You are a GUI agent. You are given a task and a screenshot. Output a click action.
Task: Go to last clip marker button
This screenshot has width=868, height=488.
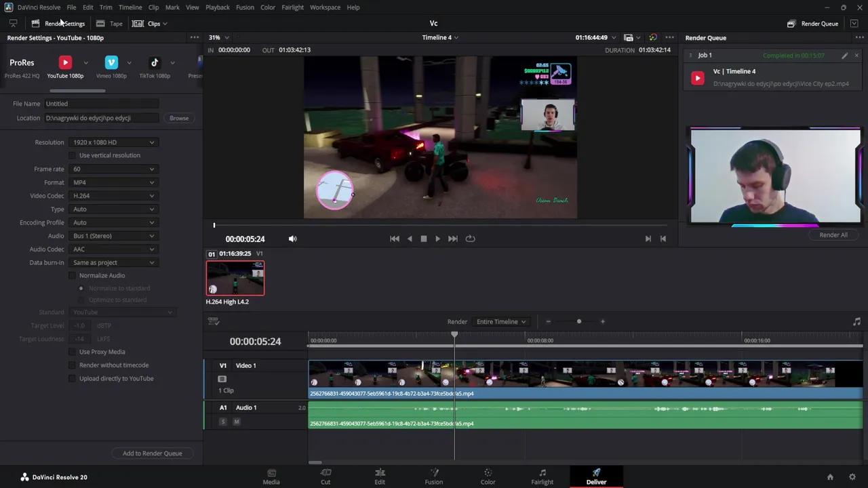point(663,239)
